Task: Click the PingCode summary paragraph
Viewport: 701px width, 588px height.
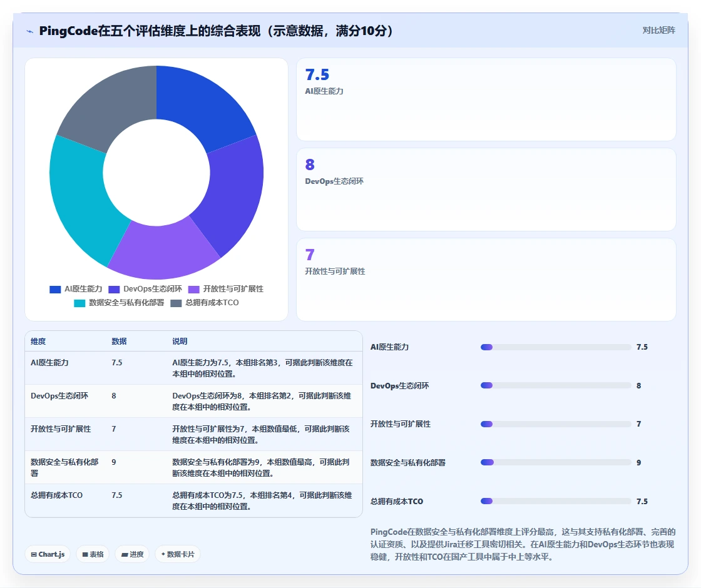Action: (523, 544)
